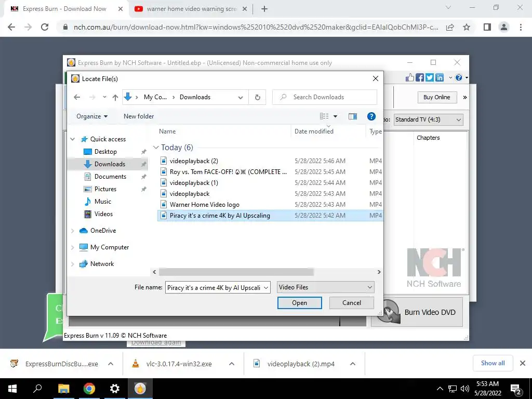Click the thumbs-up like icon in Express Burn
Image resolution: width=532 pixels, height=399 pixels.
pos(410,78)
